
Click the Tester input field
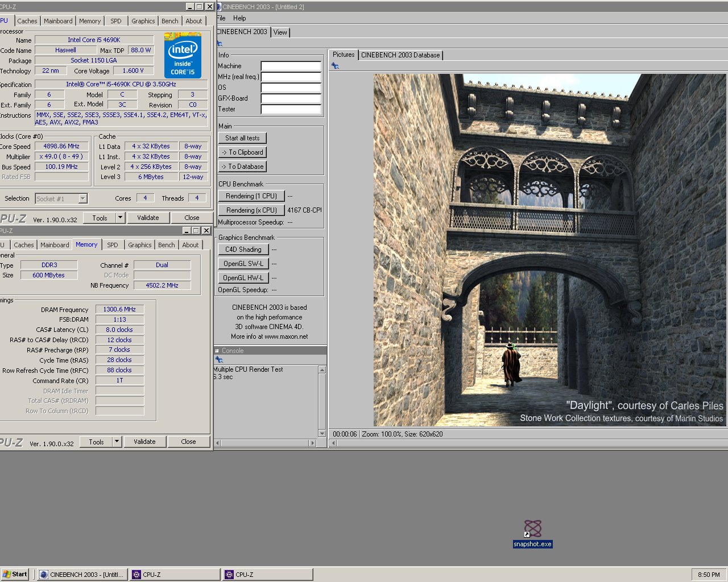(291, 109)
